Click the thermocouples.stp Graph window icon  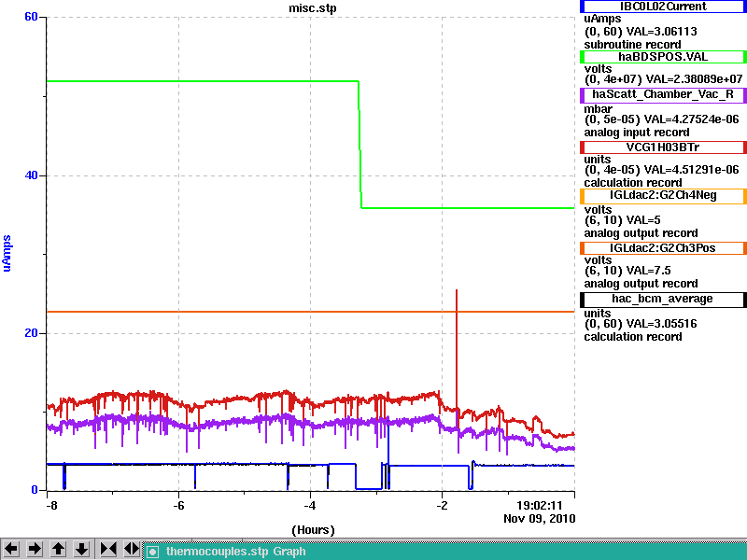tap(152, 552)
